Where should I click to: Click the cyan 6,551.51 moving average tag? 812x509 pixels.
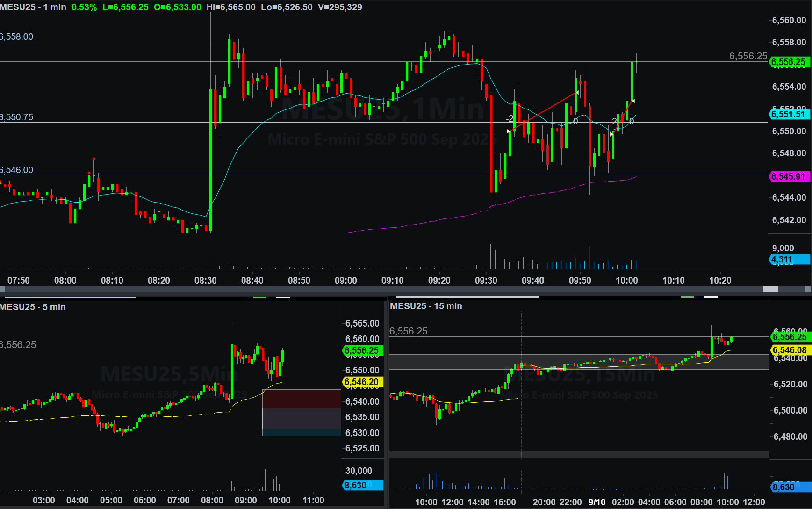(x=789, y=114)
